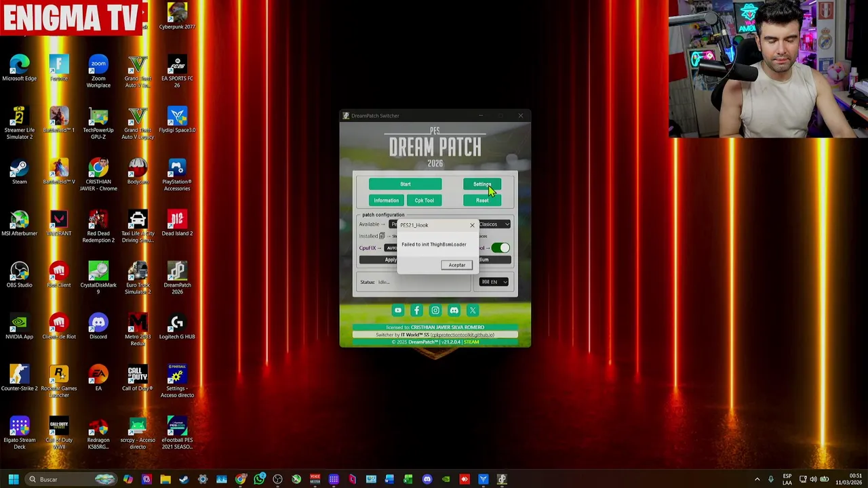
Task: Open CRISTHIAN JAVIER Chrome shortcut
Action: pos(98,175)
